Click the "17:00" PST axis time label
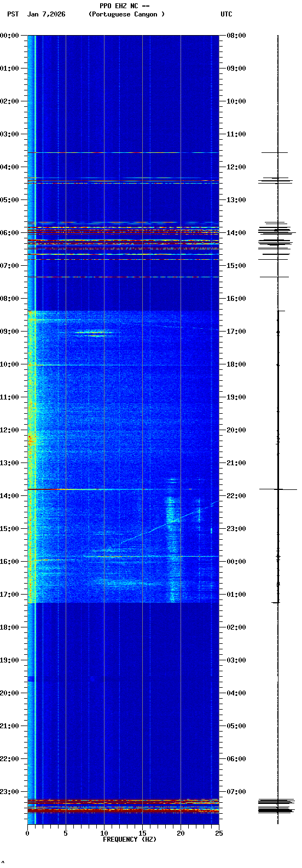The width and height of the screenshot is (302, 868). tap(10, 595)
